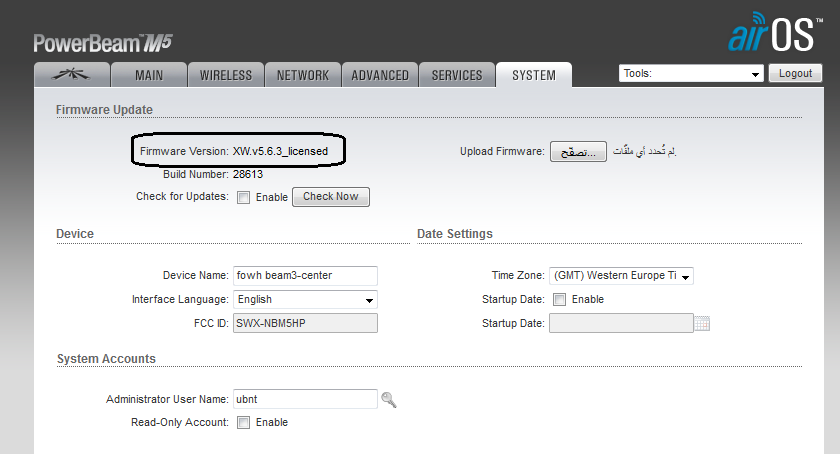Go to the NETWORK tab
The image size is (840, 454).
pos(303,75)
